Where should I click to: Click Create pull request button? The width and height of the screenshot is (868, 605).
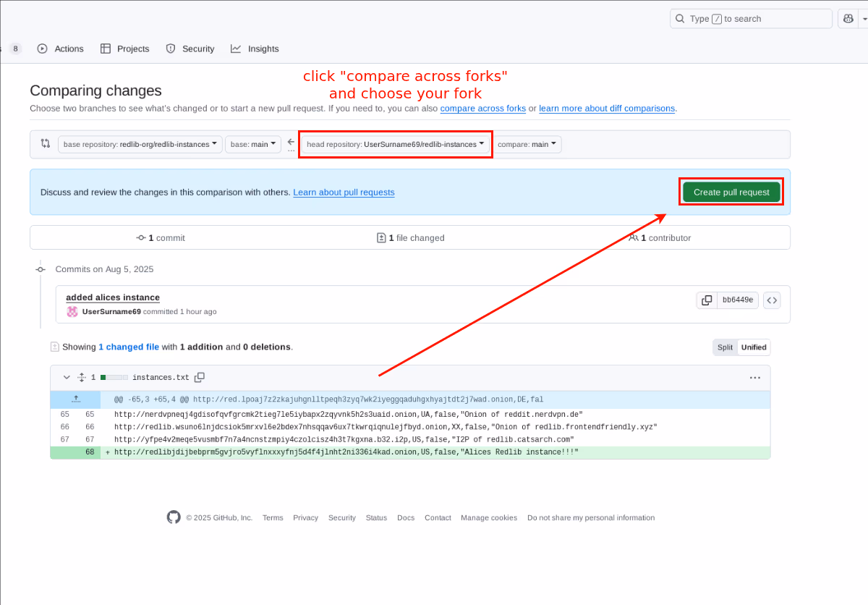click(x=731, y=192)
